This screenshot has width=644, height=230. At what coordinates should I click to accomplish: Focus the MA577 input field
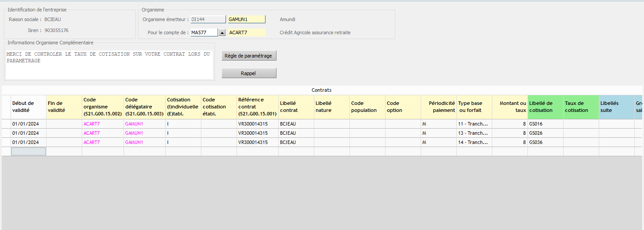204,32
